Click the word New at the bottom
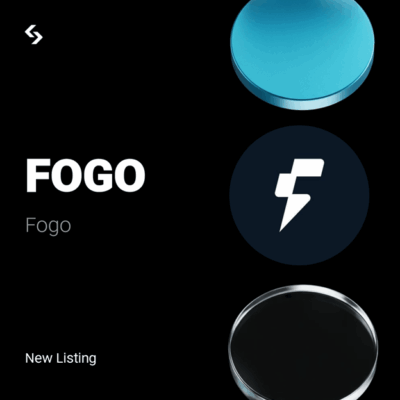 coord(39,358)
